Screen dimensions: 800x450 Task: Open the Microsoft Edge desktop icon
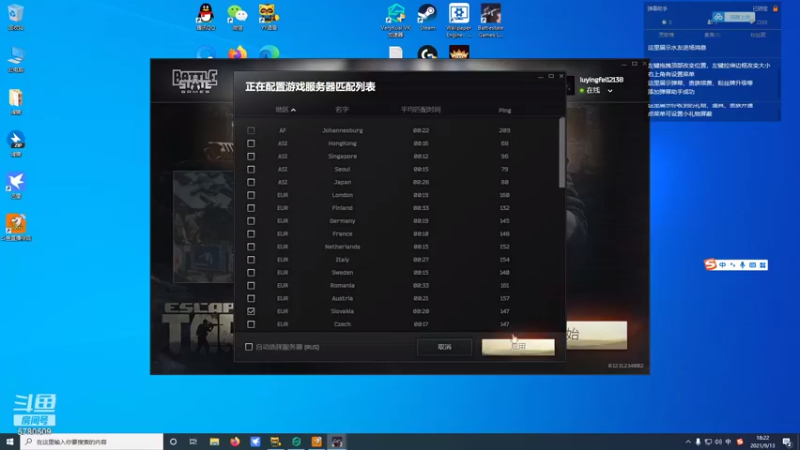pyautogui.click(x=269, y=53)
